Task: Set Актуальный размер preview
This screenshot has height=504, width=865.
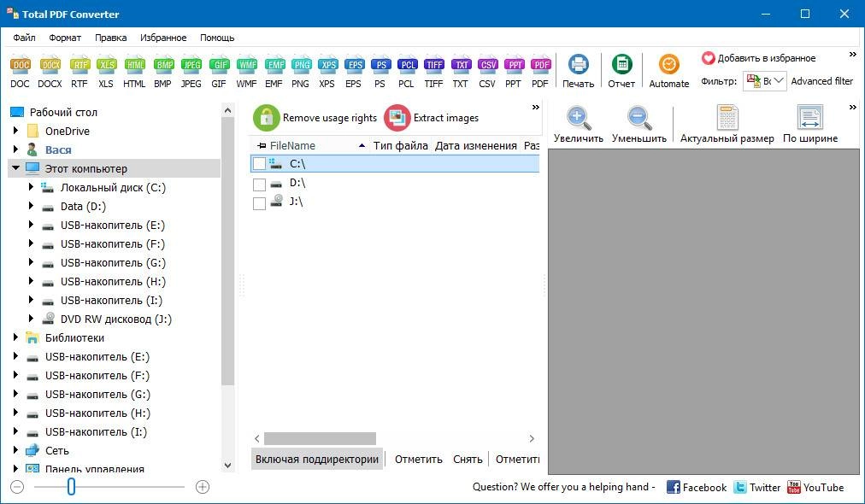Action: [x=727, y=125]
